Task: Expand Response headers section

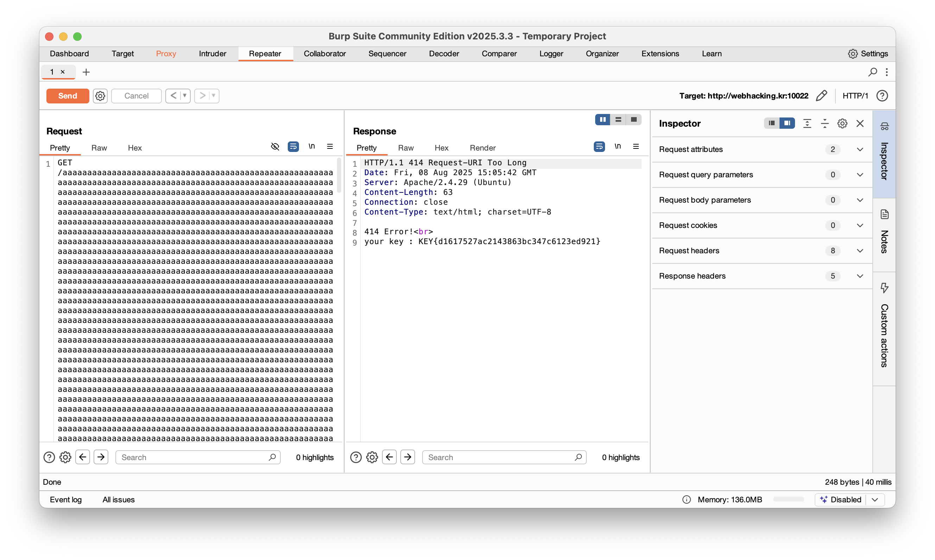Action: (859, 276)
